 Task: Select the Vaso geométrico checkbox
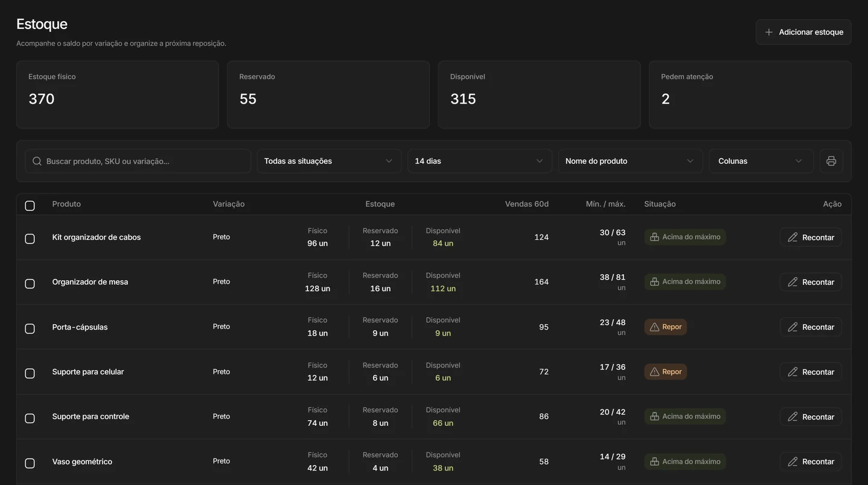click(30, 463)
